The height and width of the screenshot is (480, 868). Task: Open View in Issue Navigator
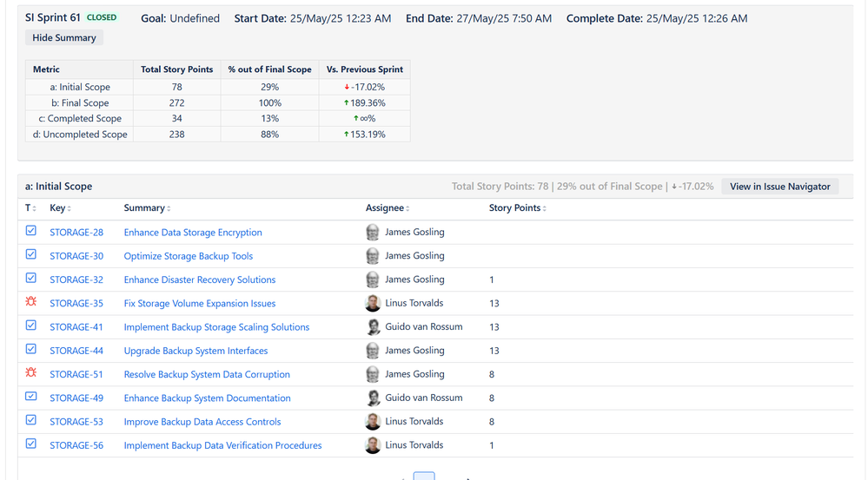(780, 187)
